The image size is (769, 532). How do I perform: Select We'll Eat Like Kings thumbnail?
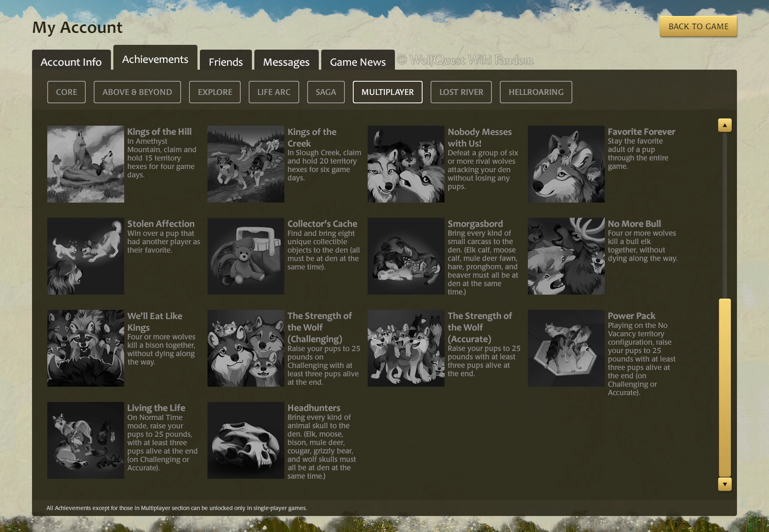coord(85,348)
